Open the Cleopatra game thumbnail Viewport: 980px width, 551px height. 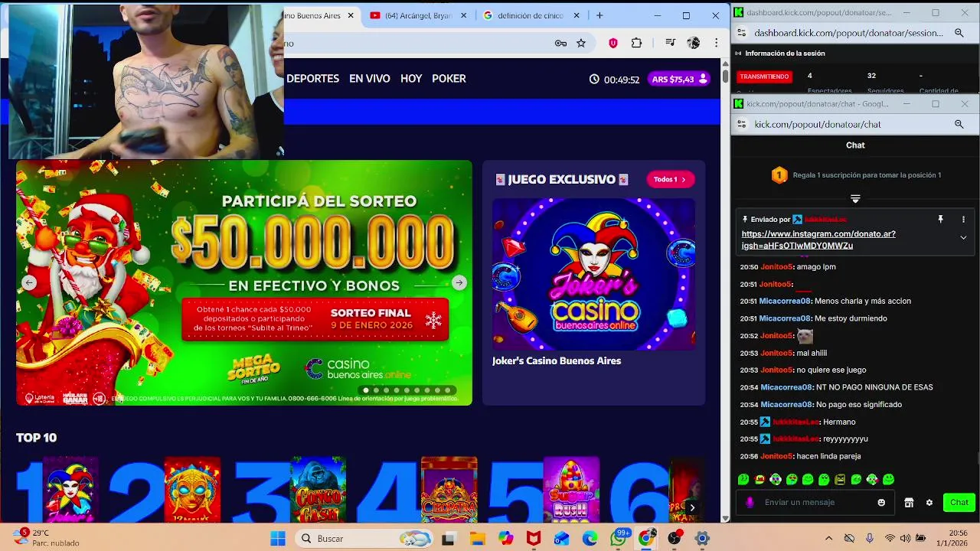(x=449, y=490)
